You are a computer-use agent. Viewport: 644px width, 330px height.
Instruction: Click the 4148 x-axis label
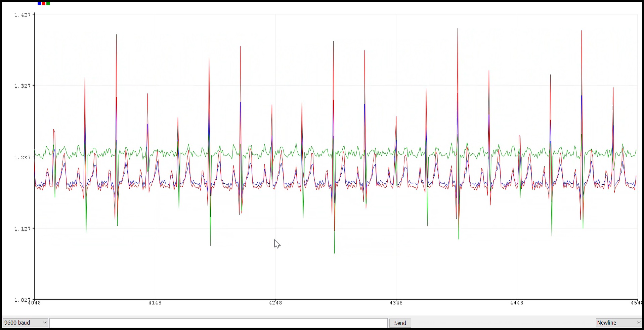click(155, 303)
